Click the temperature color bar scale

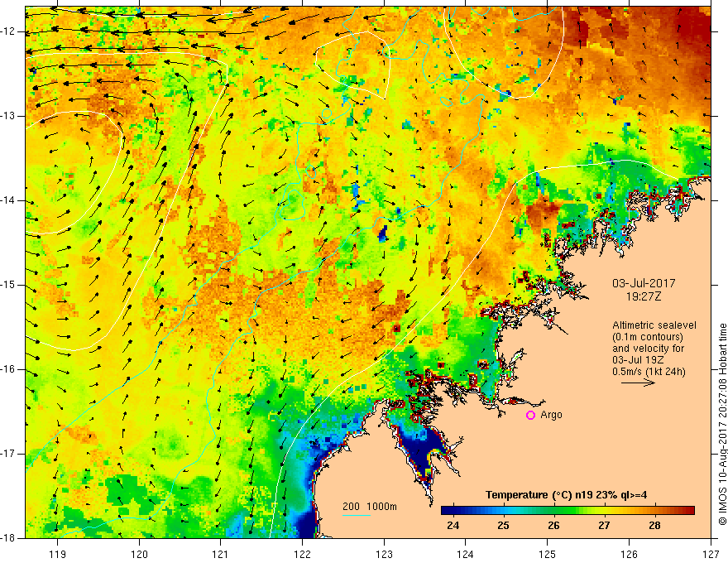(x=568, y=511)
